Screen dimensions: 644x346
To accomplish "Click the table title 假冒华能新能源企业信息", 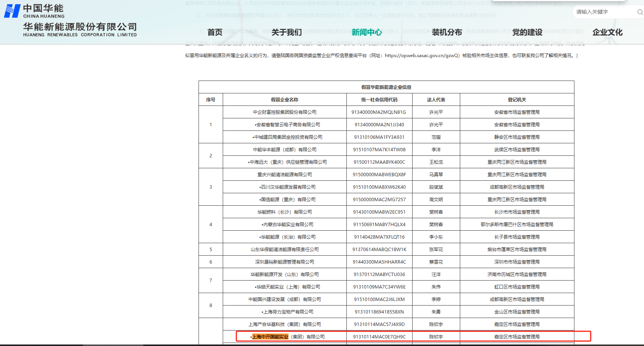I will [x=386, y=87].
